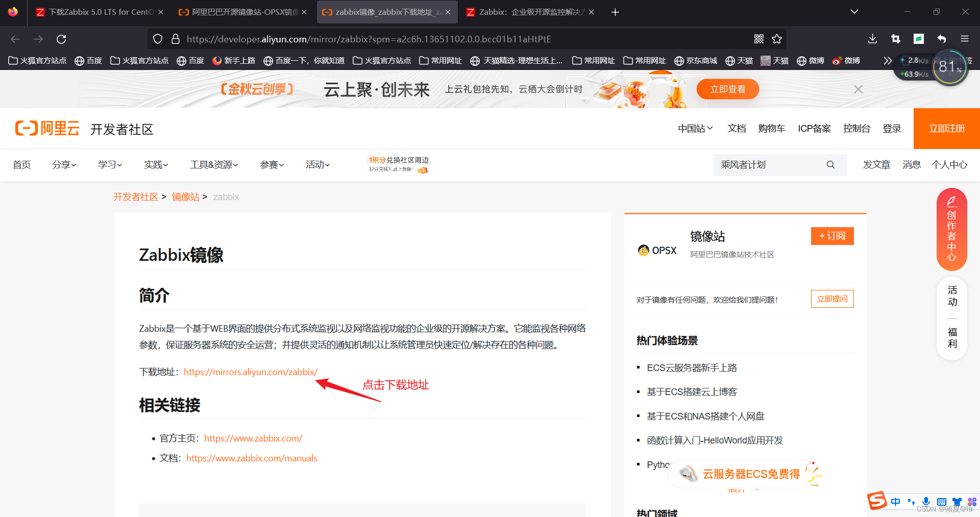The width and height of the screenshot is (980, 517).
Task: Click the Aliyun logo
Action: click(47, 128)
